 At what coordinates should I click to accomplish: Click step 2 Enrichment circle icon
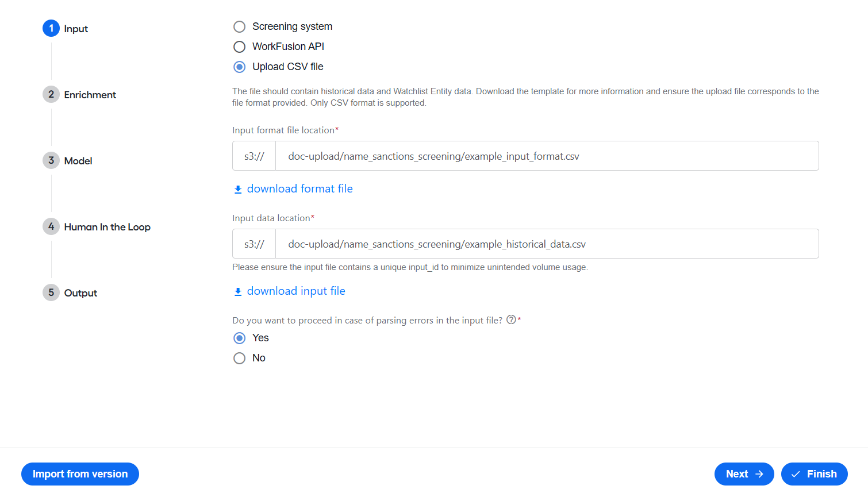click(51, 94)
